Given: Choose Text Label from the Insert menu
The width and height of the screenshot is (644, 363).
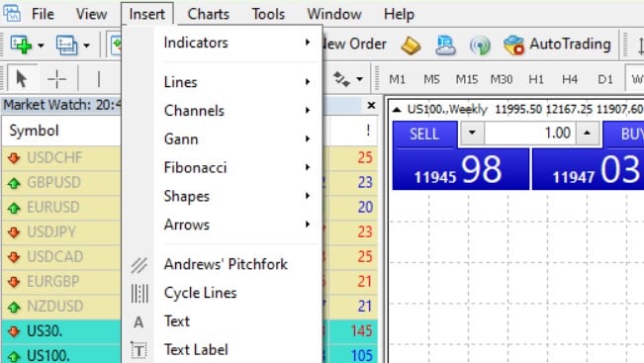Looking at the screenshot, I should pyautogui.click(x=222, y=349).
